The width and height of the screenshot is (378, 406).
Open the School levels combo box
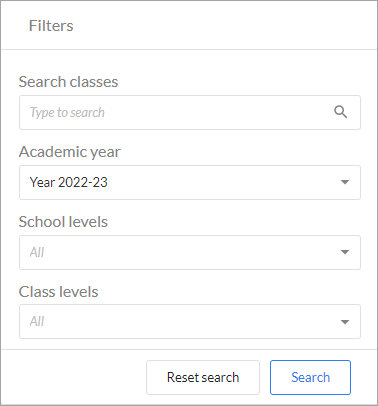190,252
